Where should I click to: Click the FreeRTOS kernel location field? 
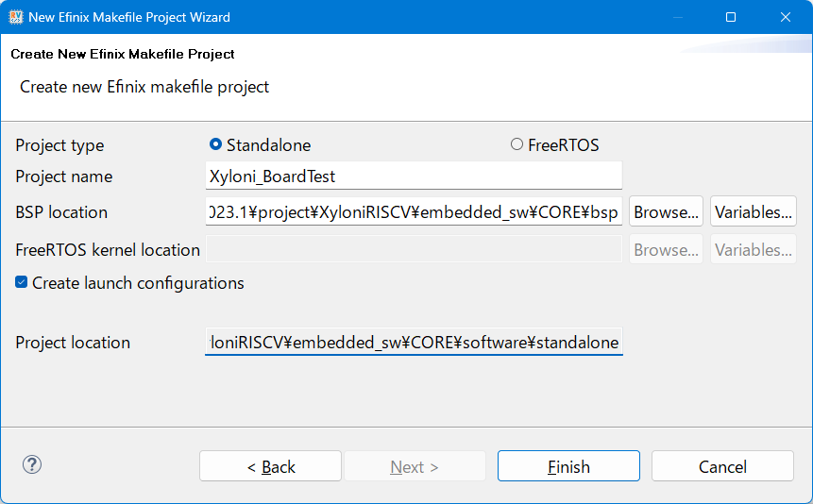(414, 249)
